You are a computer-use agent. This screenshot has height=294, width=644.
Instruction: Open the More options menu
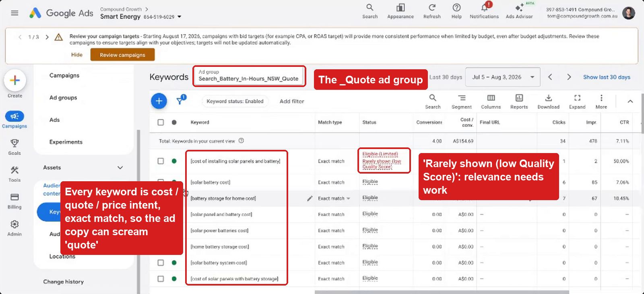click(601, 101)
